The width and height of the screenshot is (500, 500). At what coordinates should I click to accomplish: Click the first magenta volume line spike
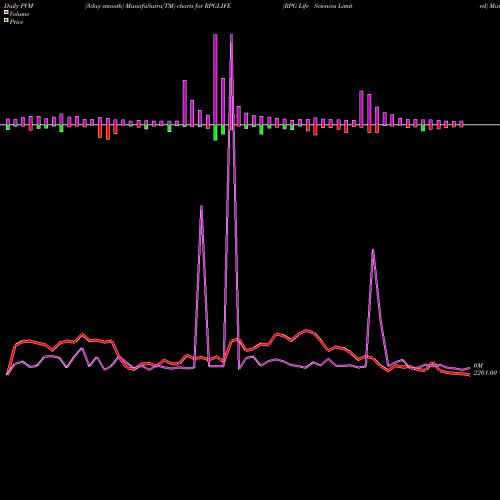pyautogui.click(x=201, y=207)
